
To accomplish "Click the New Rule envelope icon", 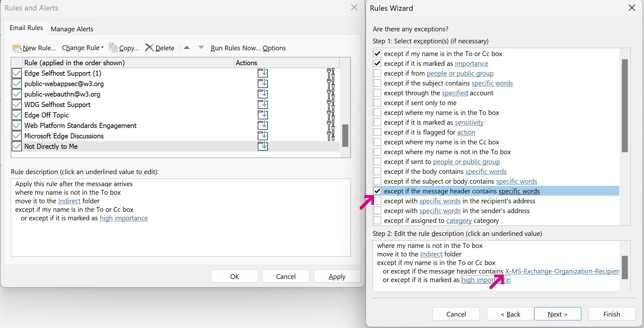I will pos(17,48).
